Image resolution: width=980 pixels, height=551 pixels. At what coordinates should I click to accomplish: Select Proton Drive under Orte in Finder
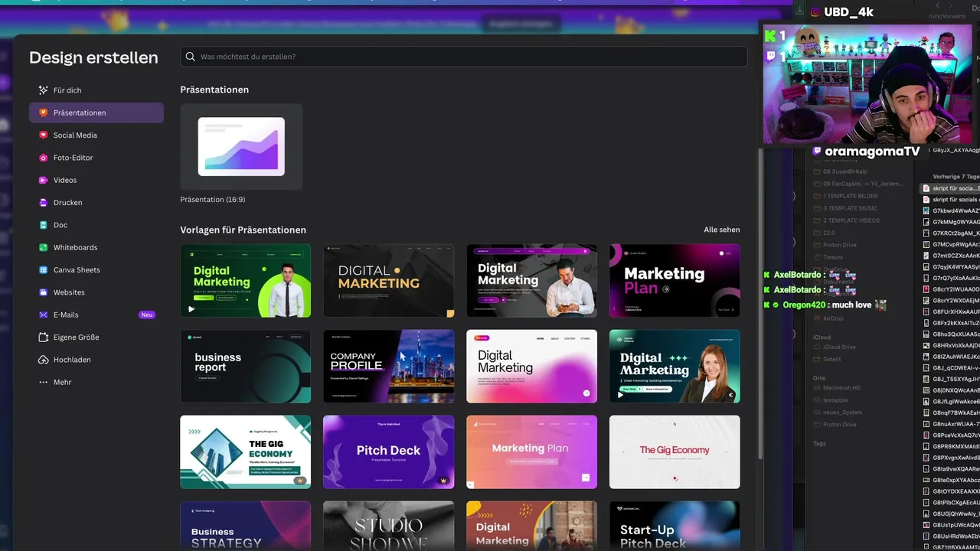click(839, 425)
